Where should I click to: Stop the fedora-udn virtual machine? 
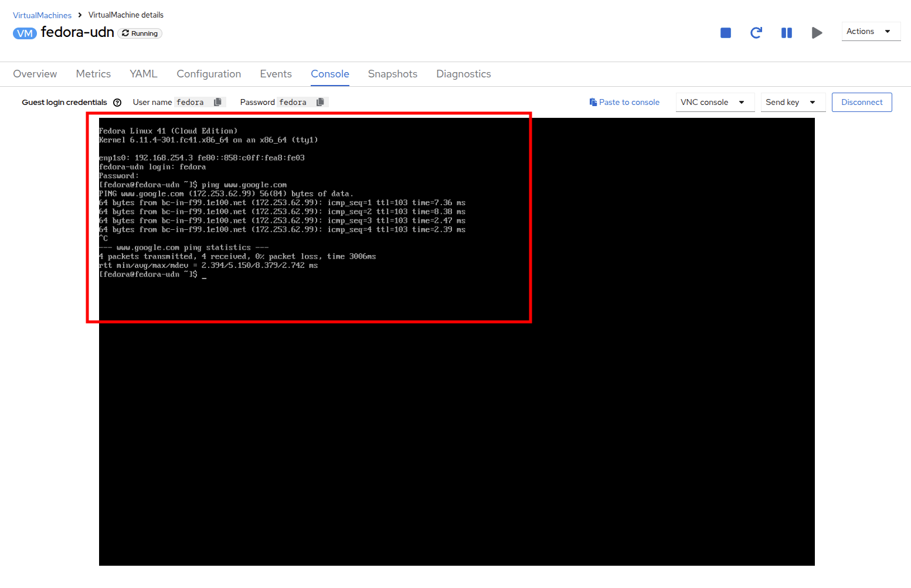(725, 33)
